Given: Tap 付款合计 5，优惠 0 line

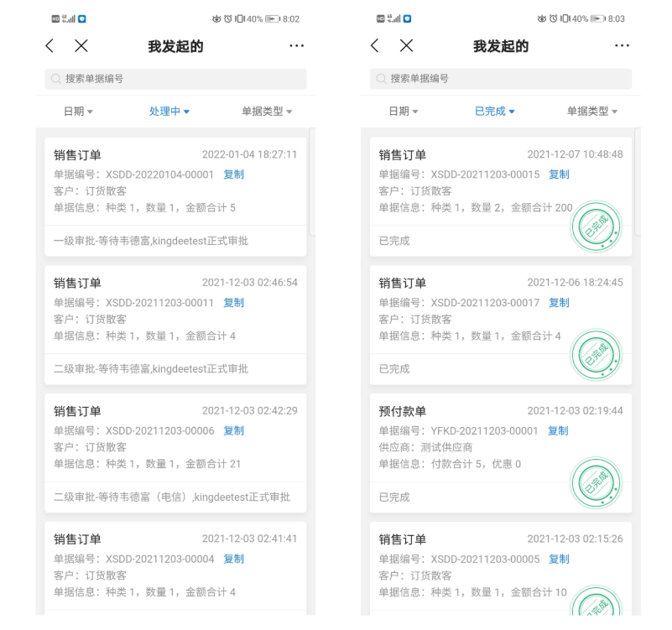Looking at the screenshot, I should click(x=450, y=464).
